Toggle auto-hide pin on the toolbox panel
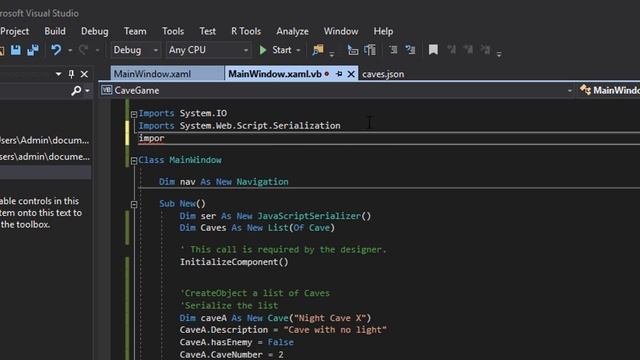This screenshot has height=360, width=640. point(71,74)
